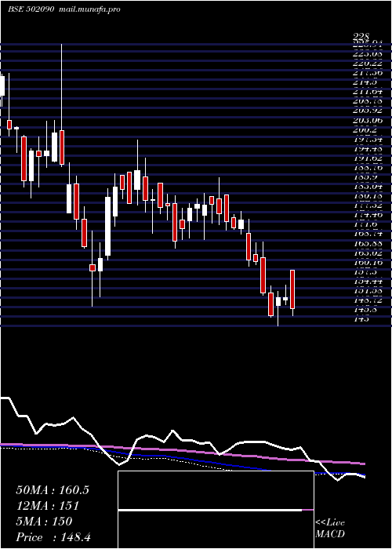Click the 160.16 price axis label
This screenshot has height=549, width=392.
coord(367,262)
